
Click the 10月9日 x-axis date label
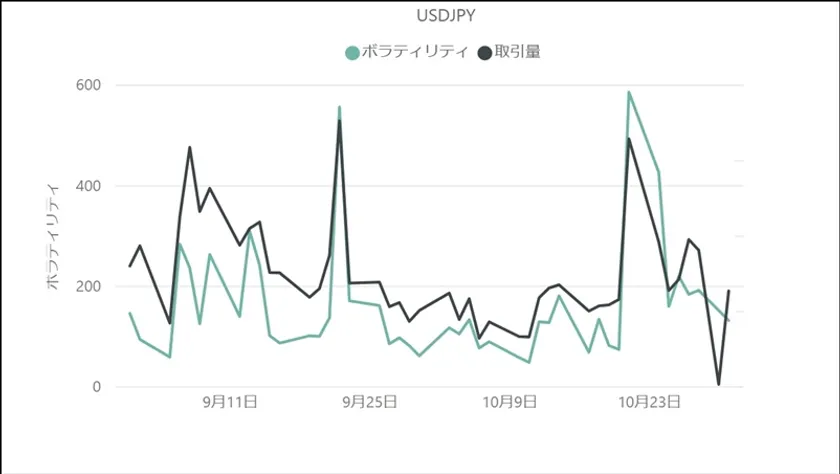pyautogui.click(x=510, y=403)
